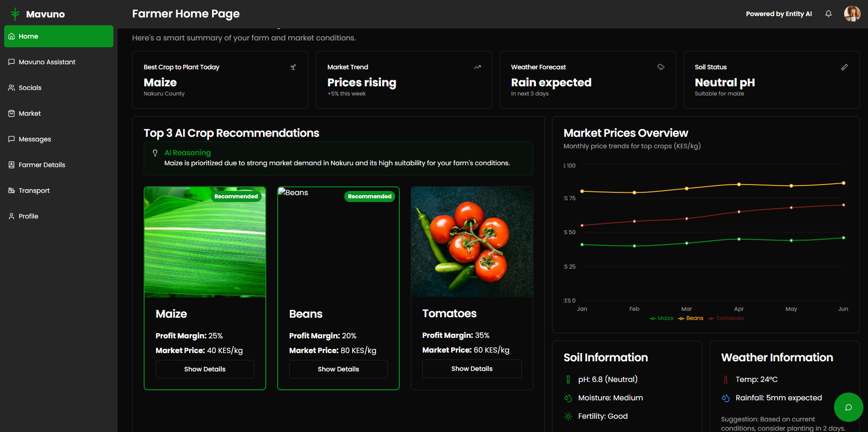The height and width of the screenshot is (432, 868).
Task: Open the Transport sidebar link
Action: [34, 191]
